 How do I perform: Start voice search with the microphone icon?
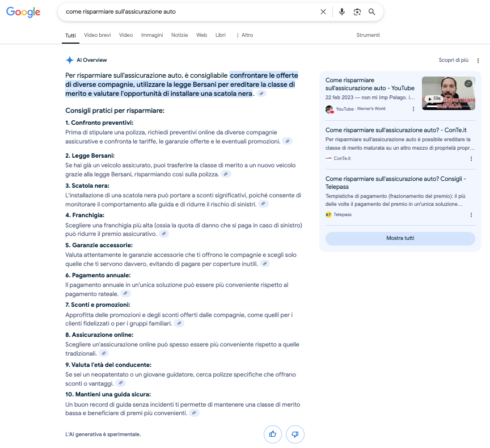[341, 12]
